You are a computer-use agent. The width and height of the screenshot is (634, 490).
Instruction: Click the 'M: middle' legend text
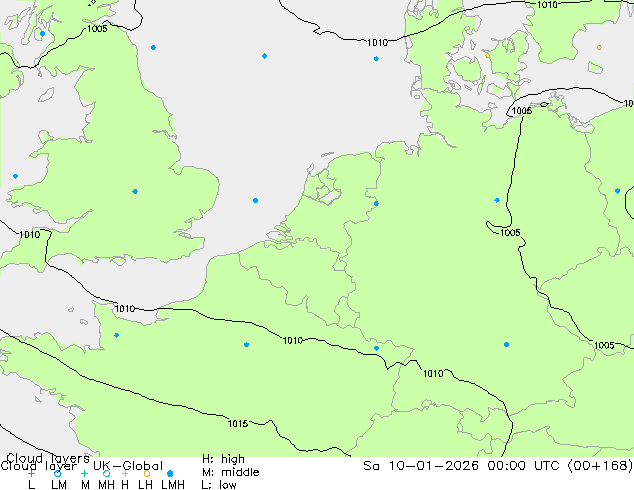(x=231, y=472)
